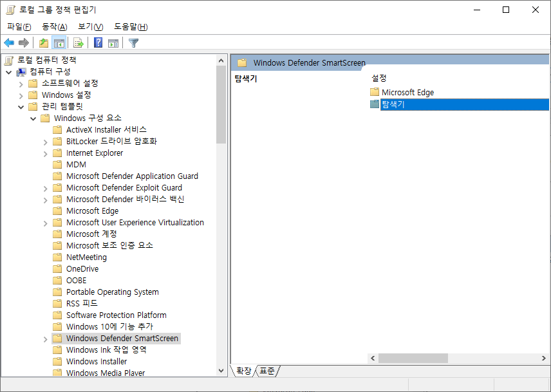Select Windows Media Player in tree

tap(106, 372)
